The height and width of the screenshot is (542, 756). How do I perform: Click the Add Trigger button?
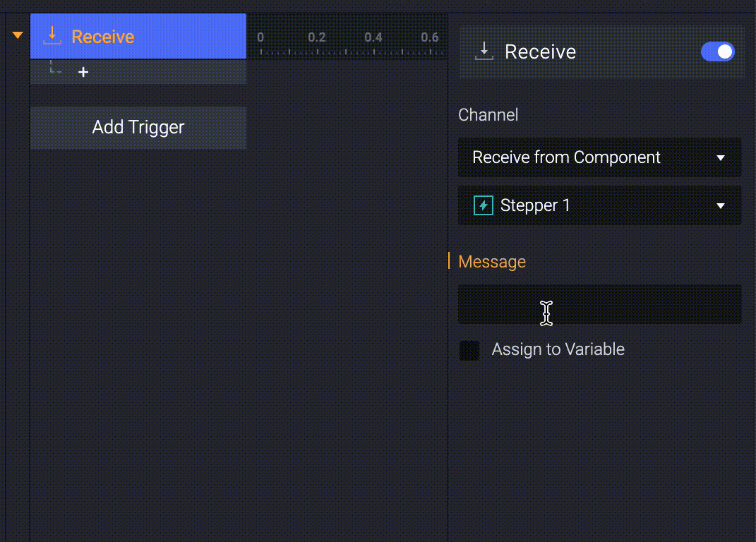coord(138,127)
